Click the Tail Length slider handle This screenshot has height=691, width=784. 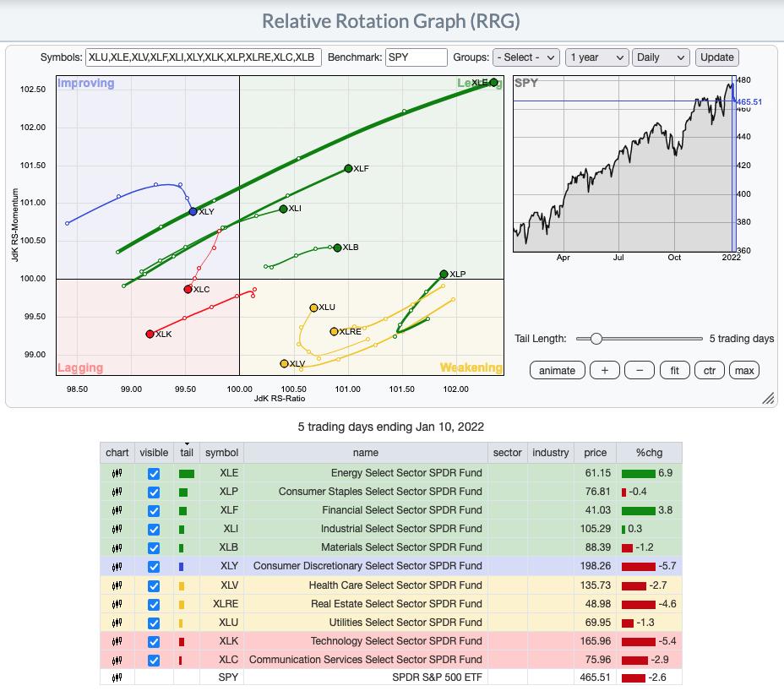tap(596, 339)
